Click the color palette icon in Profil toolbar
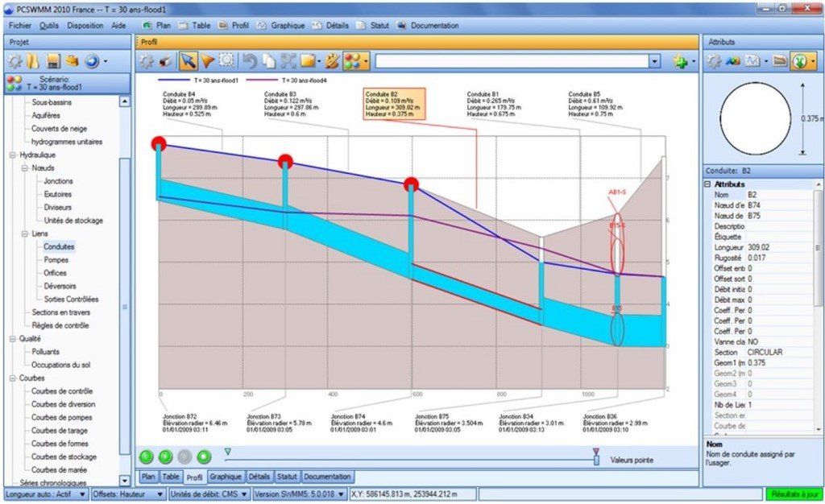This screenshot has height=504, width=825. (331, 60)
